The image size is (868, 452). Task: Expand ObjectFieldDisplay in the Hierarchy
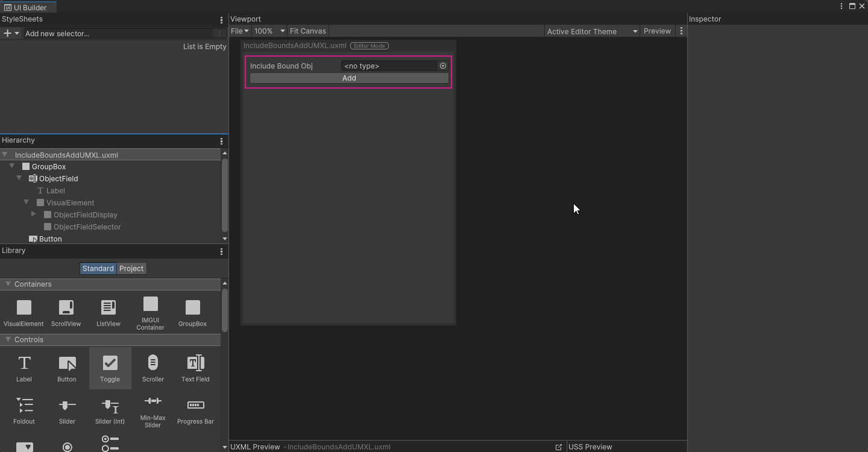(x=33, y=215)
